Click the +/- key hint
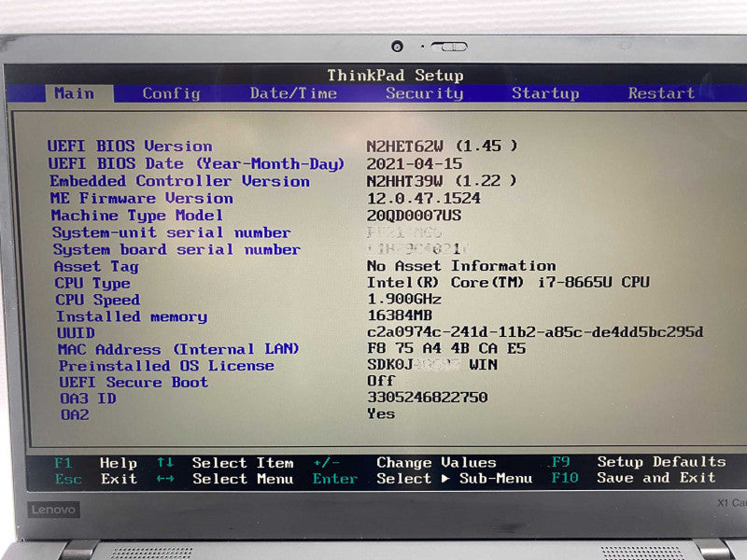Viewport: 747px width, 560px height. pyautogui.click(x=326, y=462)
